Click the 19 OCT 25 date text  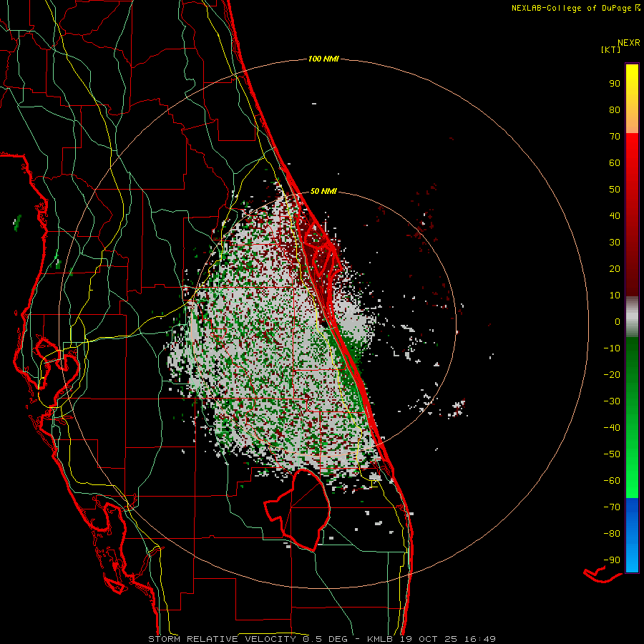429,639
